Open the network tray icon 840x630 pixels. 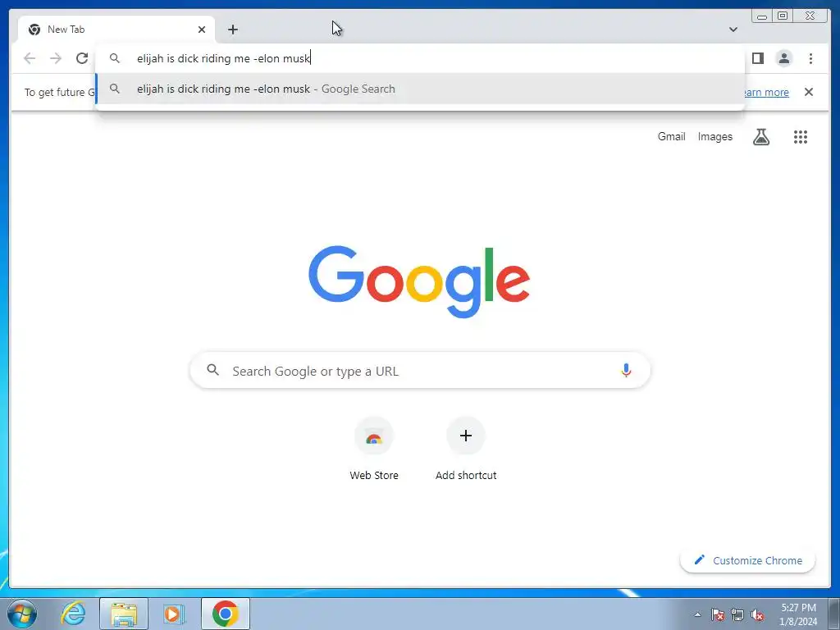pyautogui.click(x=737, y=615)
